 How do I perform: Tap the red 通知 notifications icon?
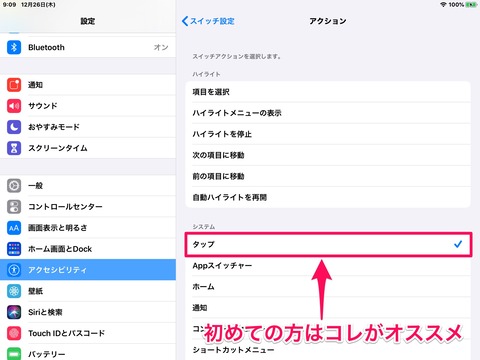click(x=14, y=85)
